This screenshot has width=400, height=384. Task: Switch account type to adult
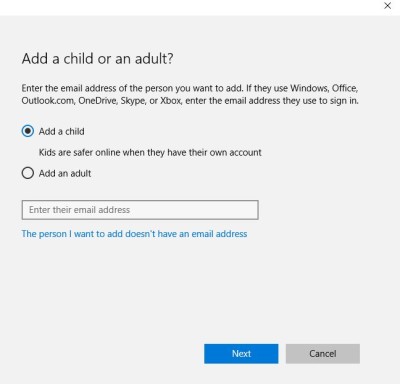point(28,173)
